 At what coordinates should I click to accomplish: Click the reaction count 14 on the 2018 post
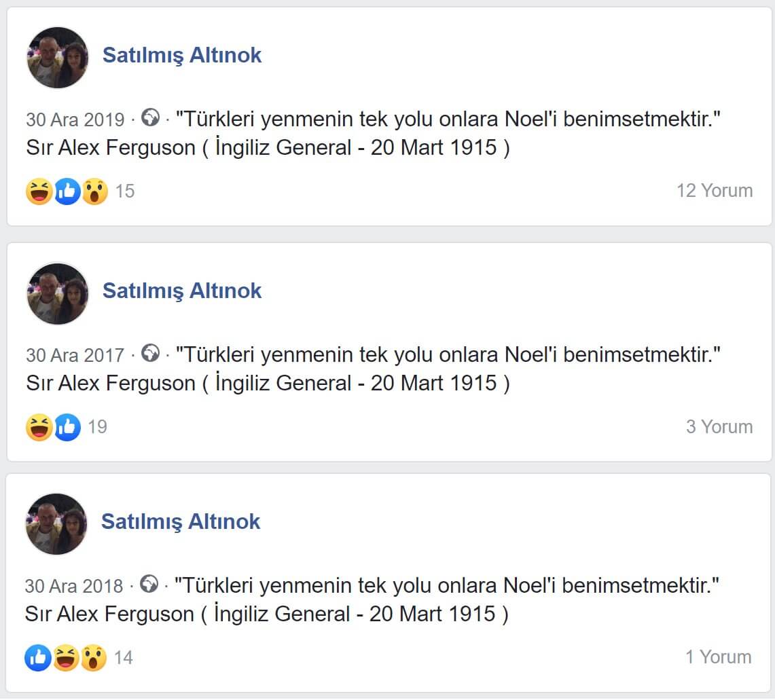tap(123, 657)
